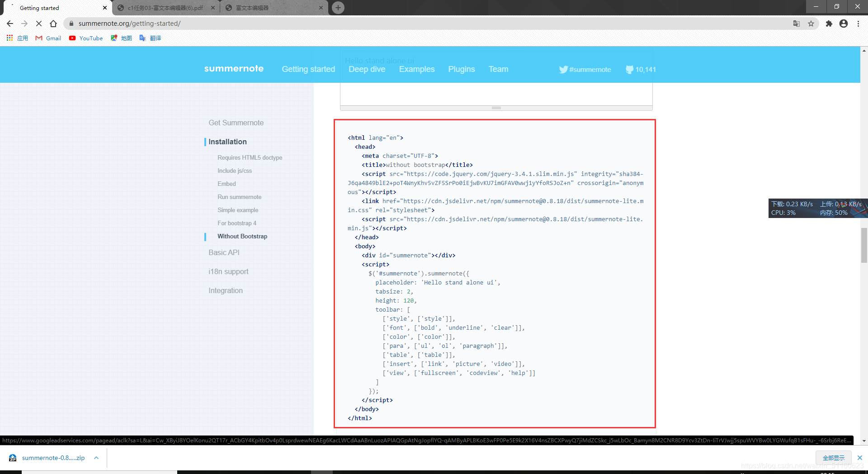
Task: Click the translate page icon
Action: point(797,24)
